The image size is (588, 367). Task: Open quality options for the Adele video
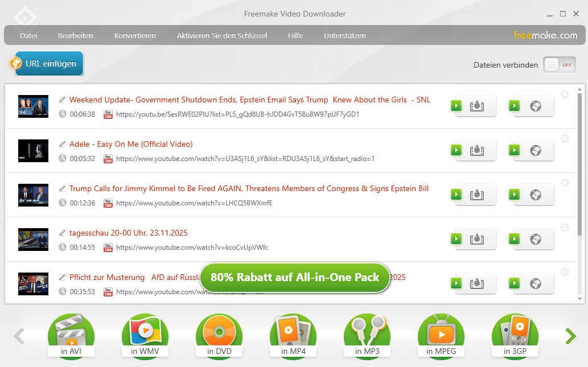coord(476,150)
